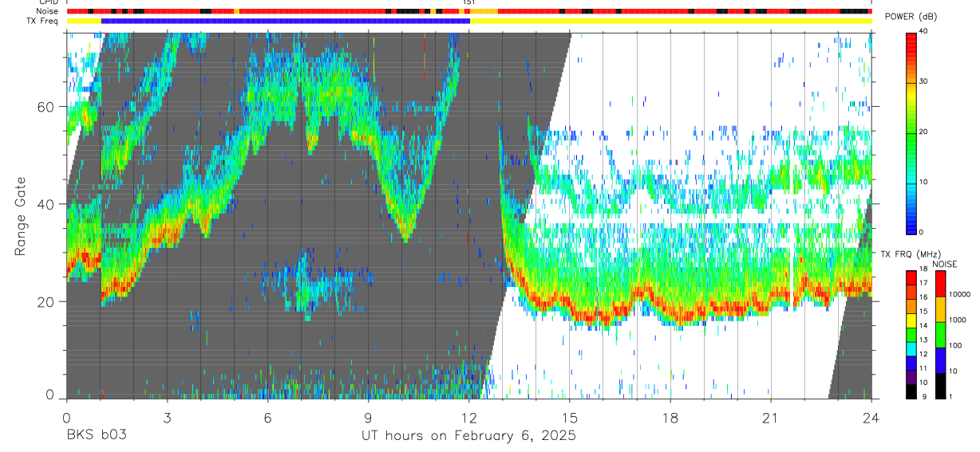Pick the black bottom segment of NOISE colorbar
This screenshot has height=452, width=980.
click(940, 386)
